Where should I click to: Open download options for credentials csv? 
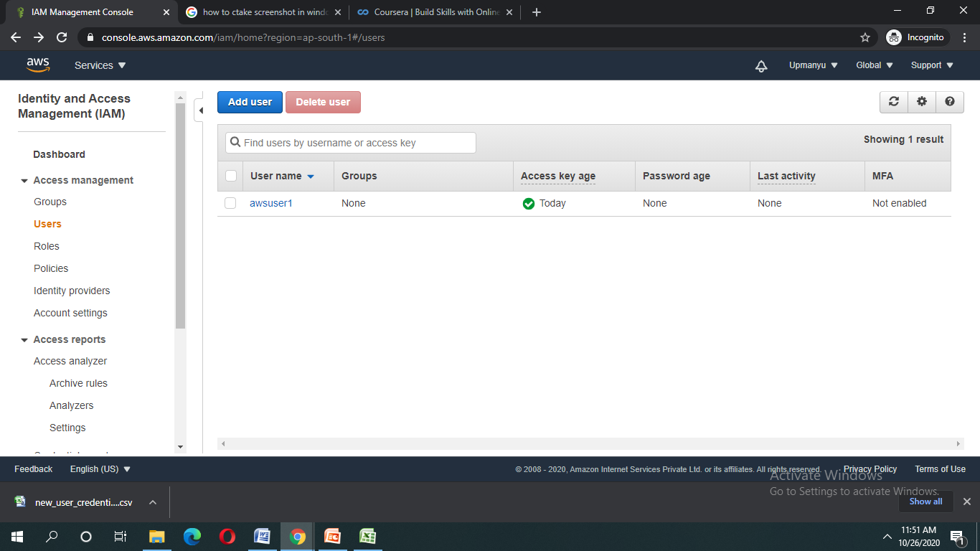[153, 502]
